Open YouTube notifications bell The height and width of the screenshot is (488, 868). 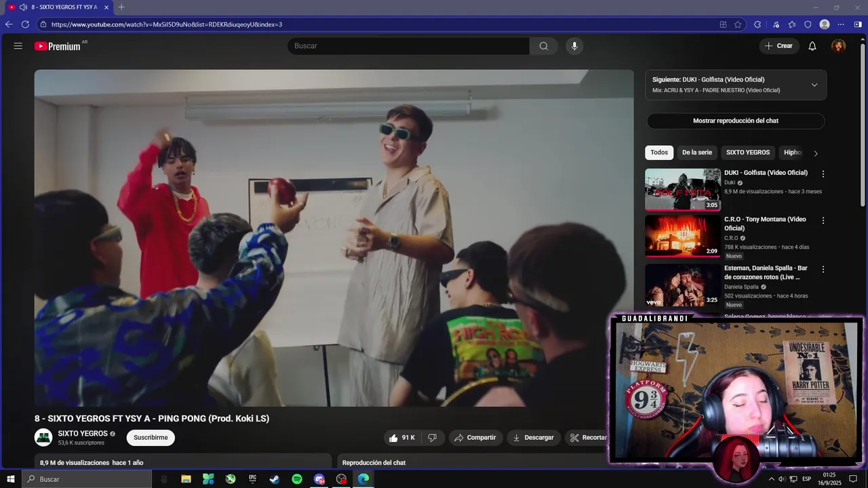[812, 46]
